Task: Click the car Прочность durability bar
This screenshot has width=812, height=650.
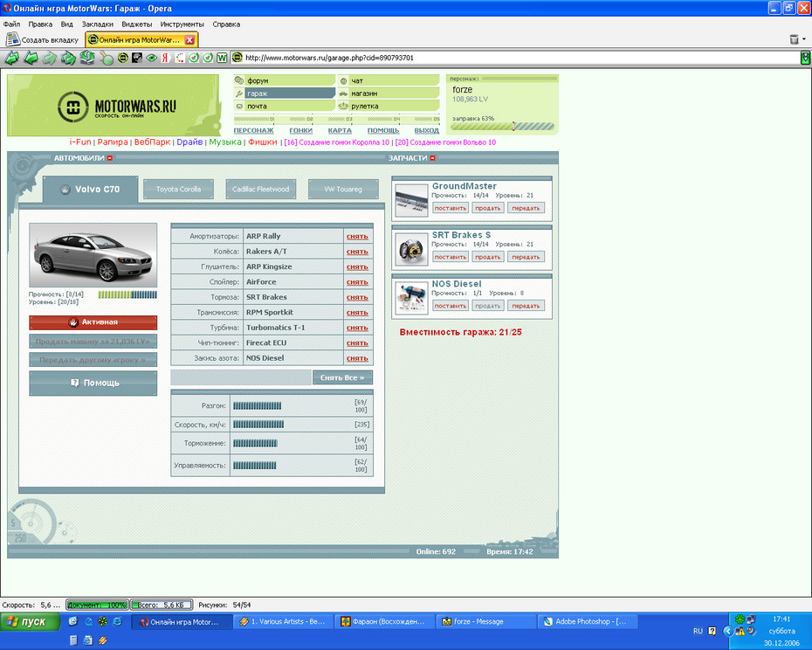Action: coord(127,294)
